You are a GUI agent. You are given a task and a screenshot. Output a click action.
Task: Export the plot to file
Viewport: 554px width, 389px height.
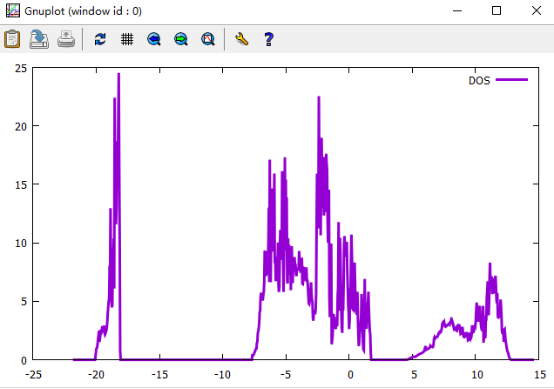point(39,39)
